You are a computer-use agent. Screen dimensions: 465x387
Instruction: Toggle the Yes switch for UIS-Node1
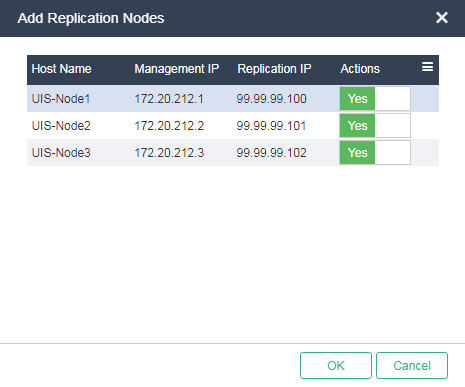click(375, 99)
